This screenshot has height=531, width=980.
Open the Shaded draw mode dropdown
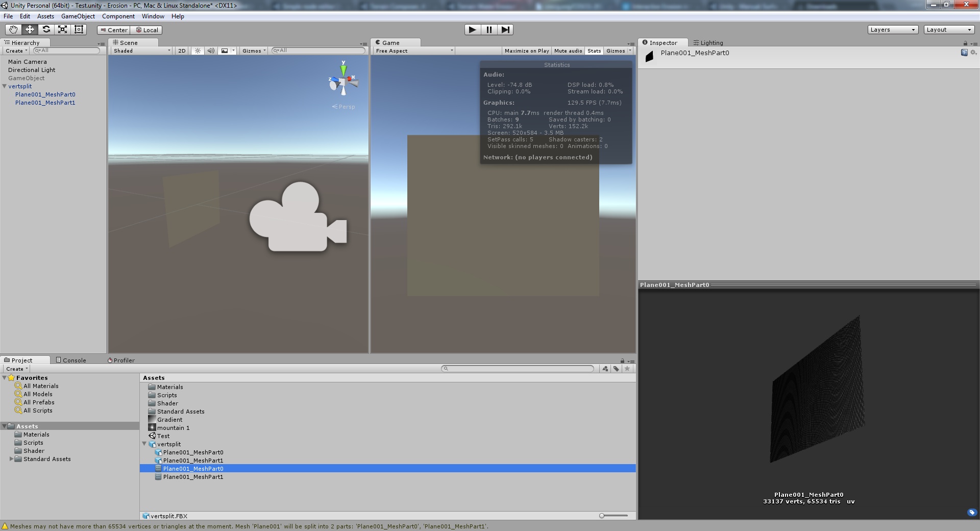(140, 51)
